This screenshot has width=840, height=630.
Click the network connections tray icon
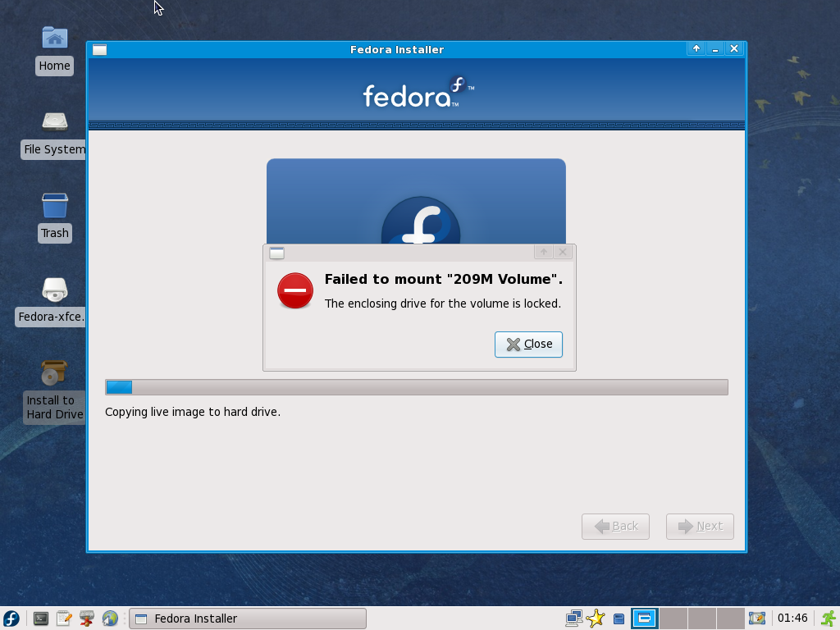point(573,619)
